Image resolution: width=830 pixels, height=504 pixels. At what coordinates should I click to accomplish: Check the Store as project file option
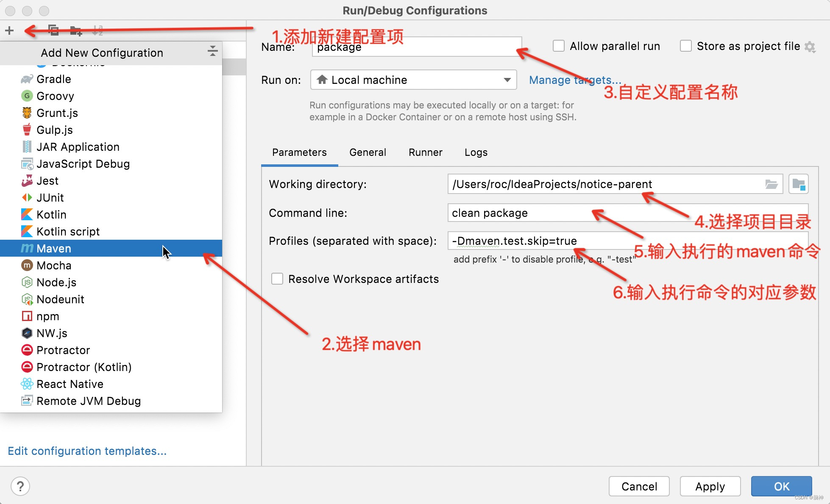(x=686, y=46)
